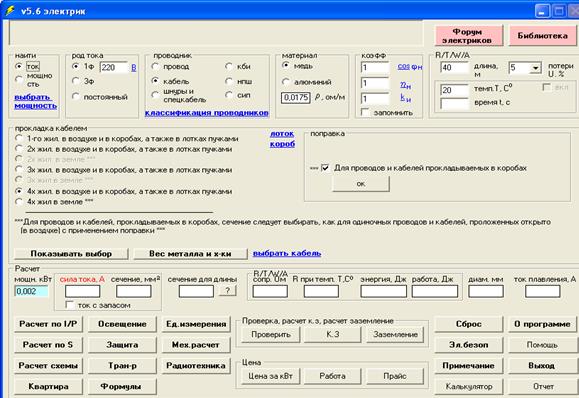Click the lightning bolt app icon in title bar
579x398 pixels.
click(x=9, y=11)
